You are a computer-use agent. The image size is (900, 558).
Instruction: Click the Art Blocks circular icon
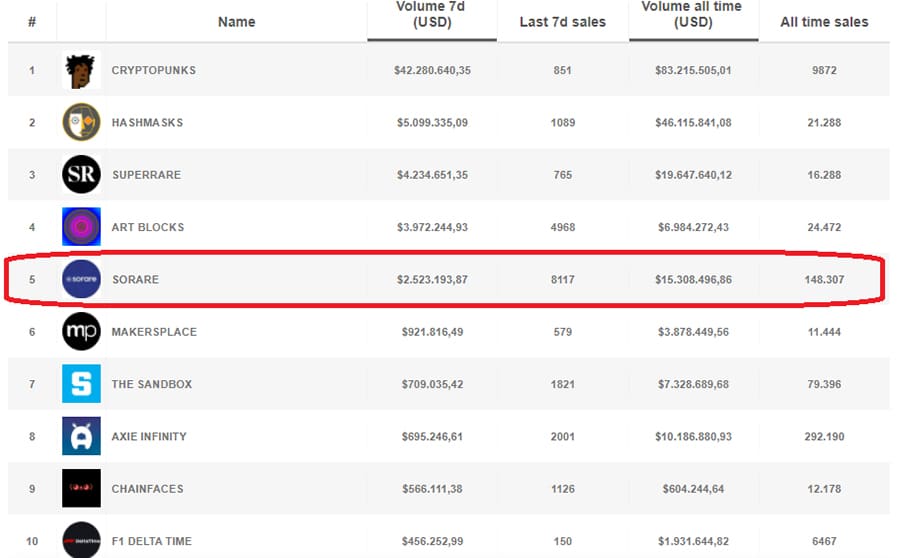click(x=81, y=227)
